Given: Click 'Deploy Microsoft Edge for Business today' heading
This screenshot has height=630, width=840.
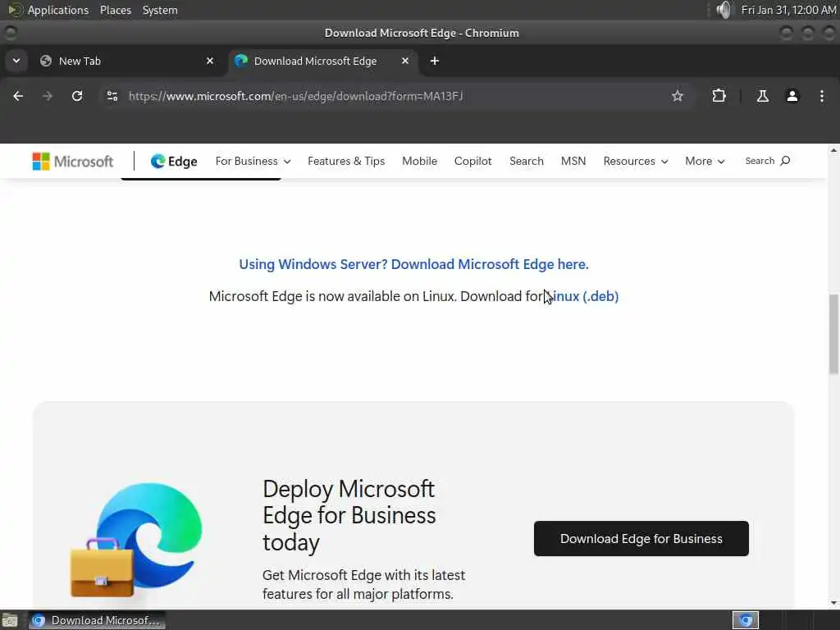Looking at the screenshot, I should tap(349, 515).
